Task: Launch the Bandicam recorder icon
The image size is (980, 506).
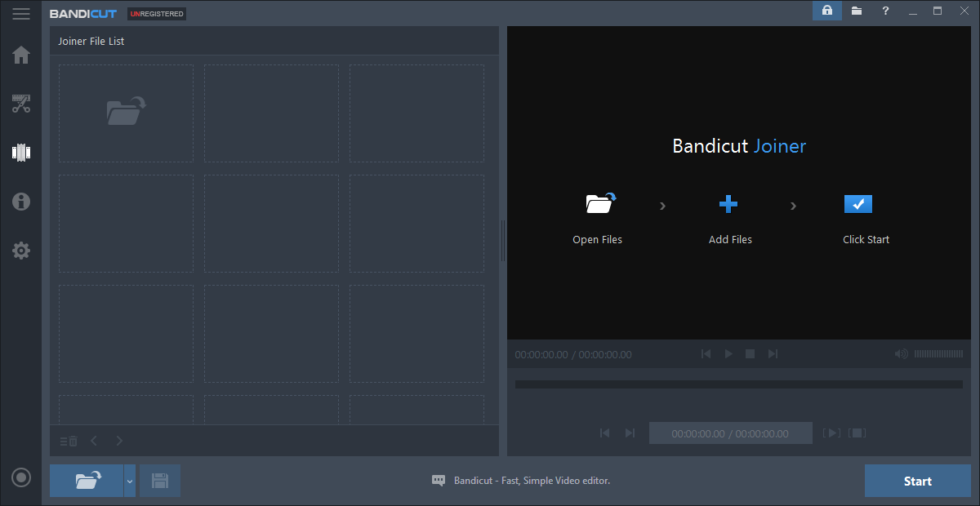Action: click(x=21, y=477)
